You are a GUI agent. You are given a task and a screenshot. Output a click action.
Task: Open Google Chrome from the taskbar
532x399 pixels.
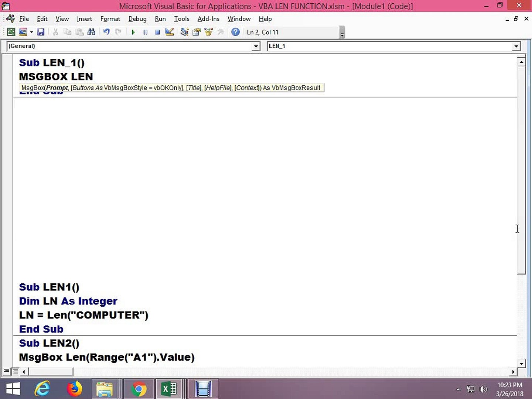click(x=139, y=389)
